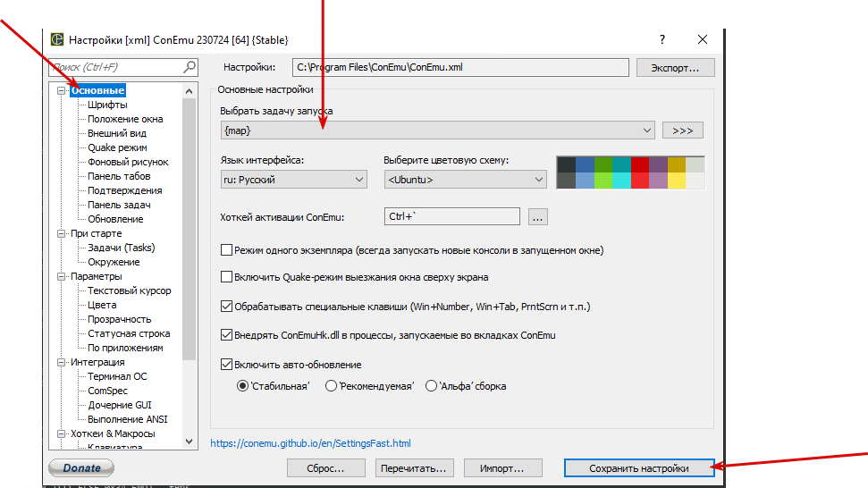Viewport: 868px width, 488px height.
Task: Select Окружение tree item
Action: (x=114, y=262)
